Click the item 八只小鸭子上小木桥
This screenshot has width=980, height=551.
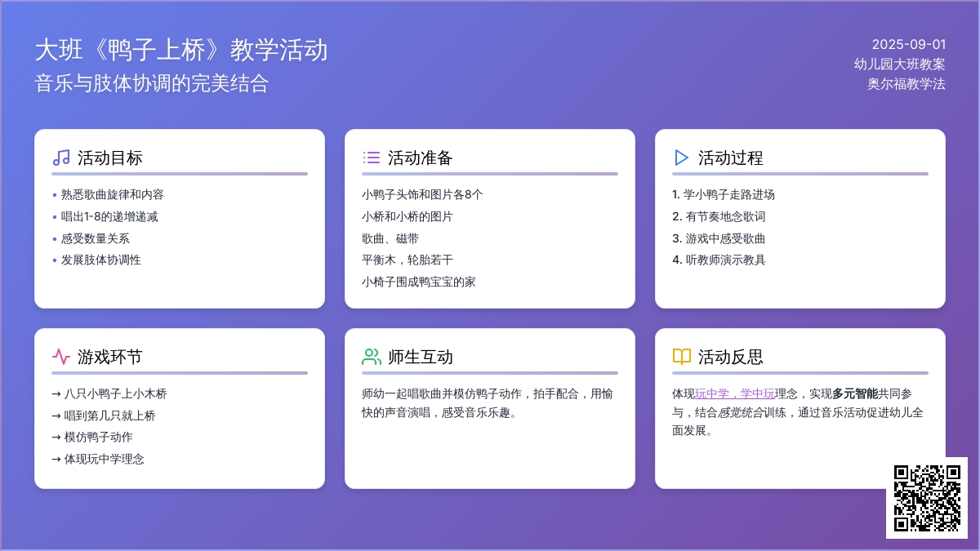109,393
